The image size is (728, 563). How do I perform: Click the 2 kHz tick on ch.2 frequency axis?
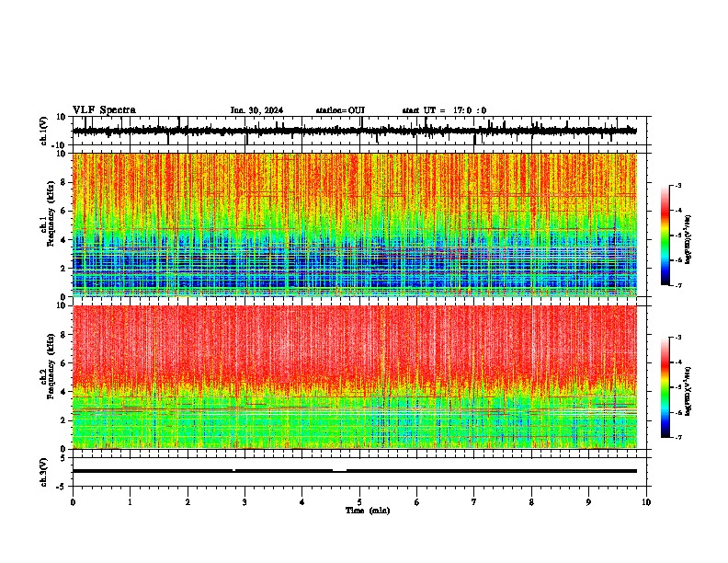(x=63, y=420)
